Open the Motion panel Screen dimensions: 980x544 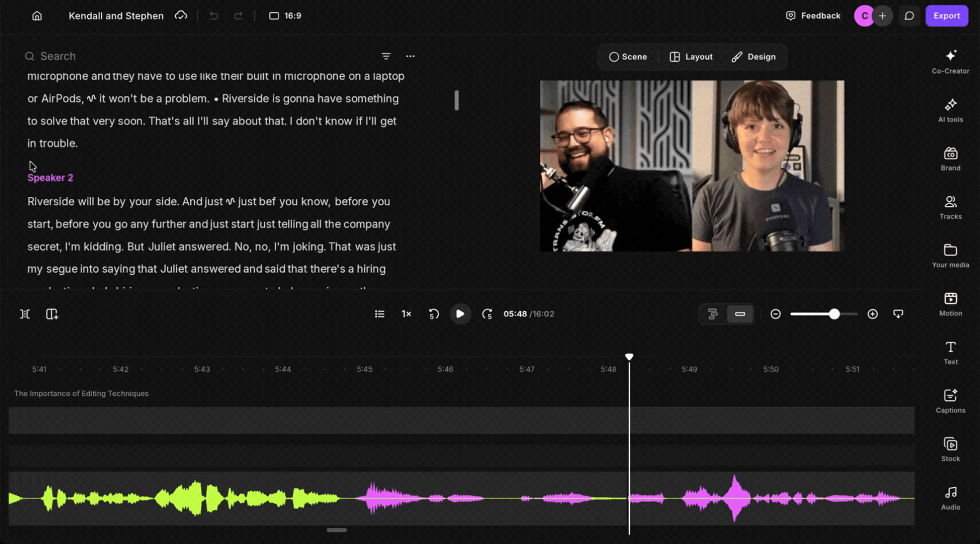pos(950,304)
